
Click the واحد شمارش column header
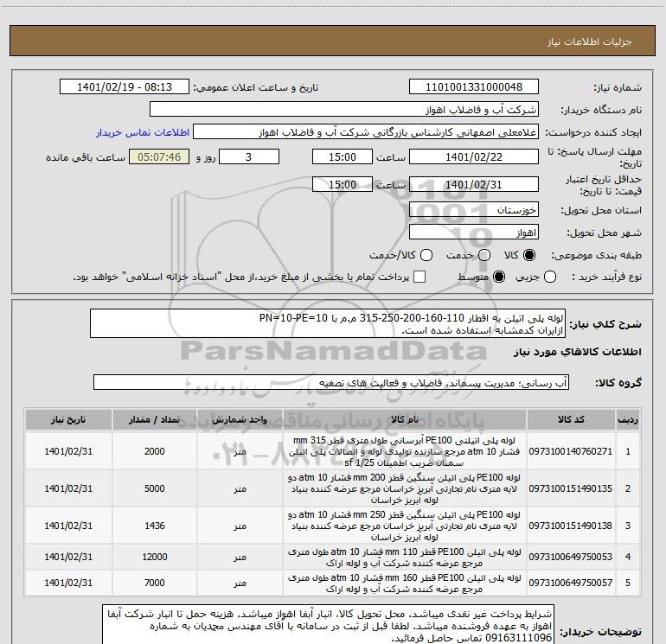click(240, 420)
